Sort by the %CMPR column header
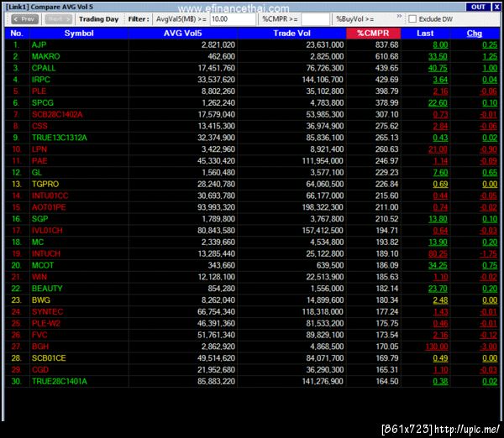This screenshot has height=438, width=504. pyautogui.click(x=373, y=34)
